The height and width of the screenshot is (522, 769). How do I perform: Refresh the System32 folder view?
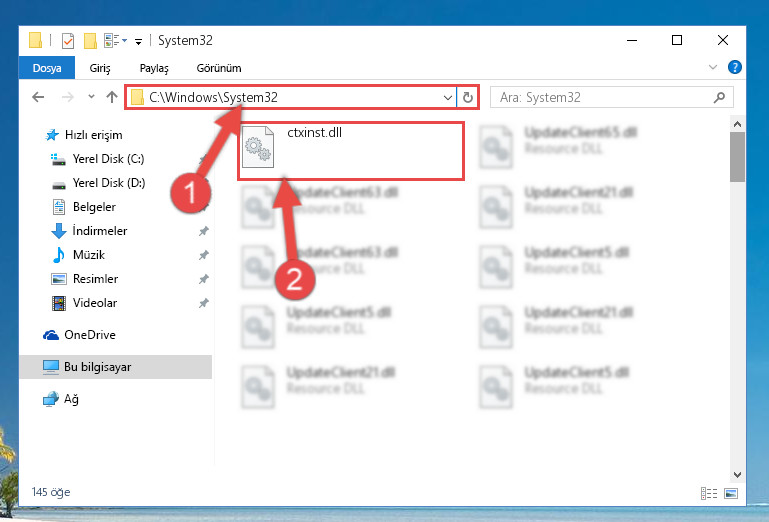(468, 97)
